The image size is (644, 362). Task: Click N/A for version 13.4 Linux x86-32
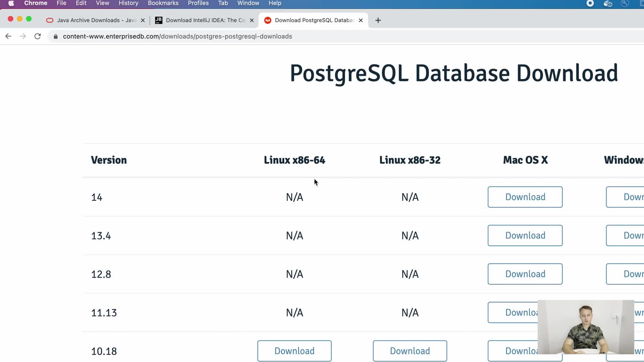[410, 236]
